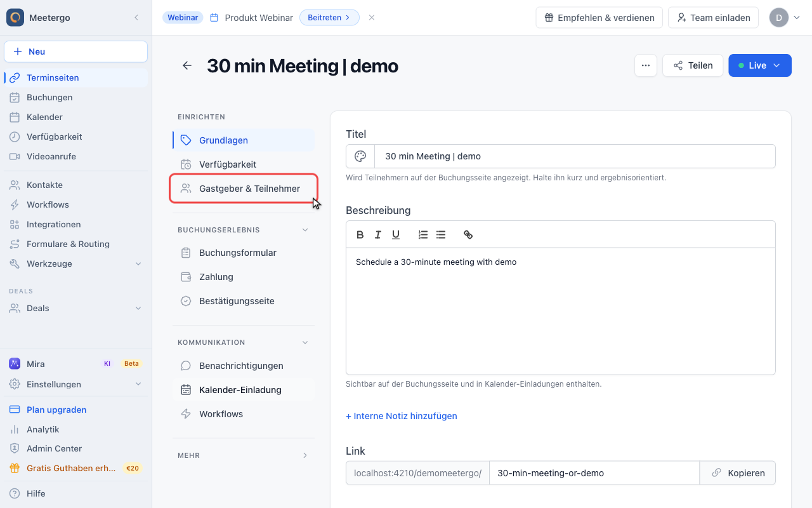Open the Live status dropdown
Viewport: 812px width, 508px height.
tap(760, 65)
